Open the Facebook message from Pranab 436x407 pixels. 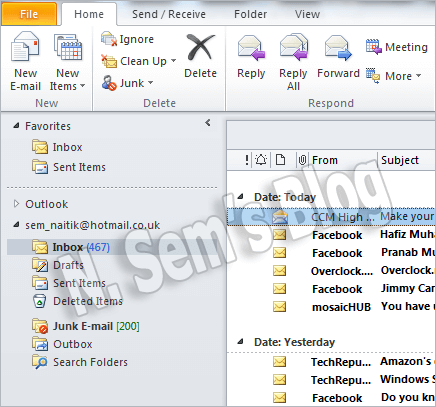(331, 253)
